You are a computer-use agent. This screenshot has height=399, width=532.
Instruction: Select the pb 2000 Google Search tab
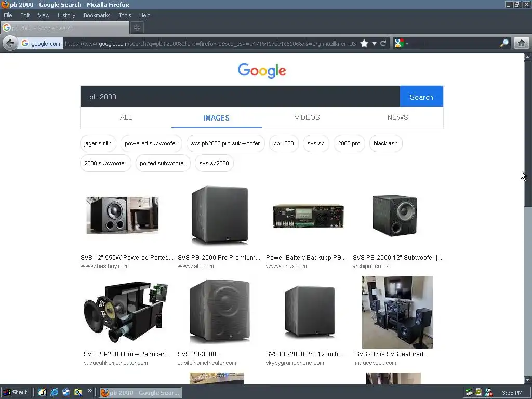[x=65, y=28]
